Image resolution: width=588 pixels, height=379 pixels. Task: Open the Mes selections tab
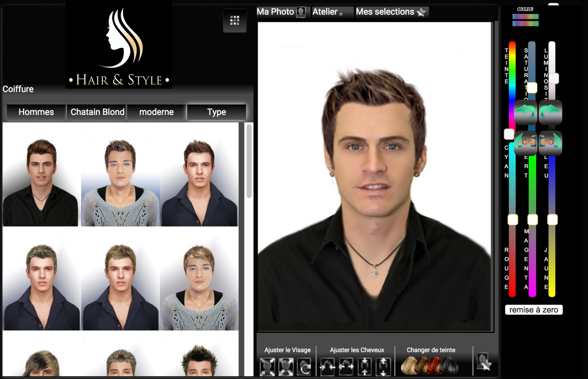(x=392, y=12)
